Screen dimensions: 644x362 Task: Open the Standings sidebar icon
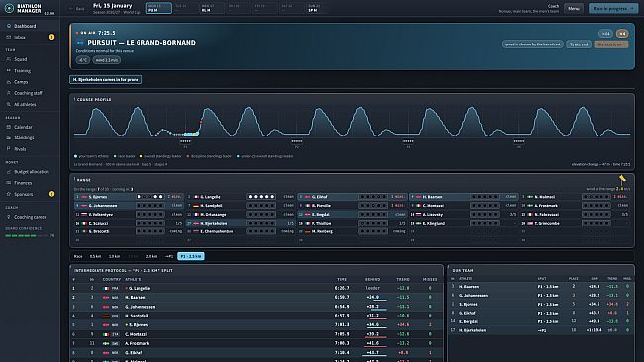click(9, 137)
